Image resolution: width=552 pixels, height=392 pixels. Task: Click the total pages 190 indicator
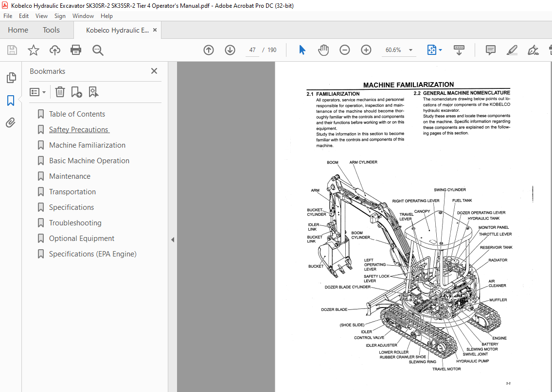(x=272, y=50)
